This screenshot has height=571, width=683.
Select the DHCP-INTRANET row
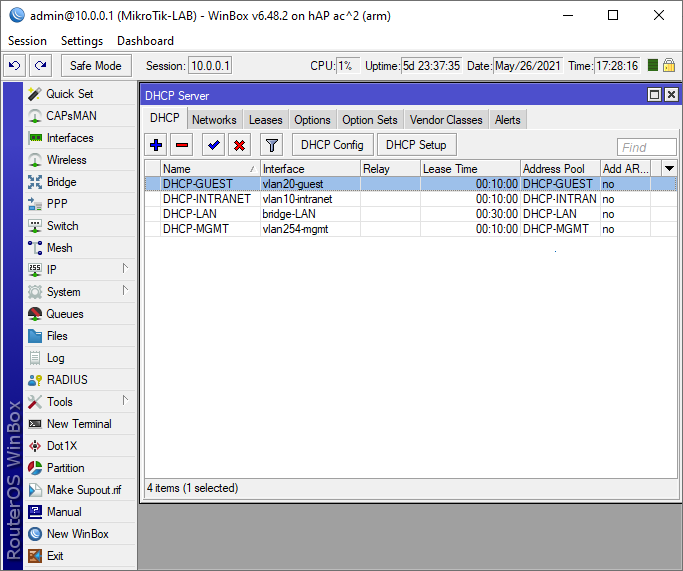point(411,199)
